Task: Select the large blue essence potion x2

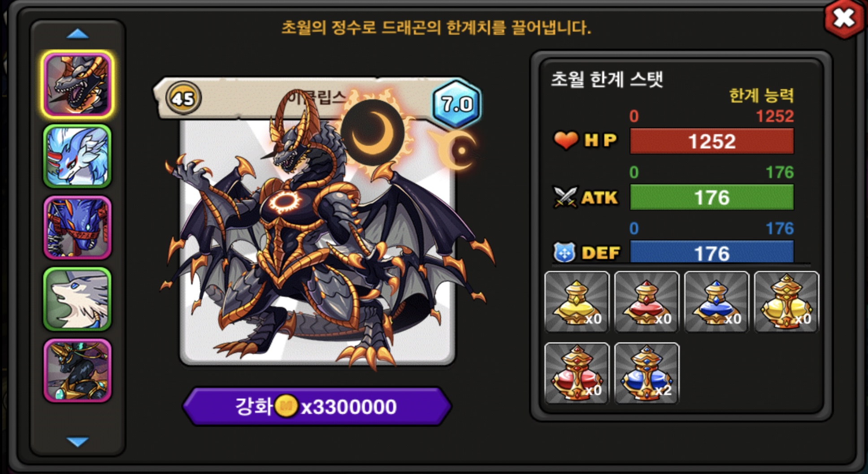Action: click(x=647, y=373)
